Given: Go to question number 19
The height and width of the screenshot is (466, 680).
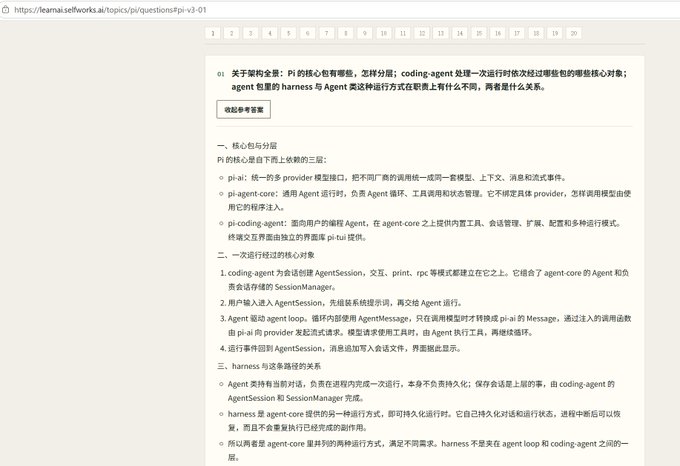Looking at the screenshot, I should click(x=555, y=33).
